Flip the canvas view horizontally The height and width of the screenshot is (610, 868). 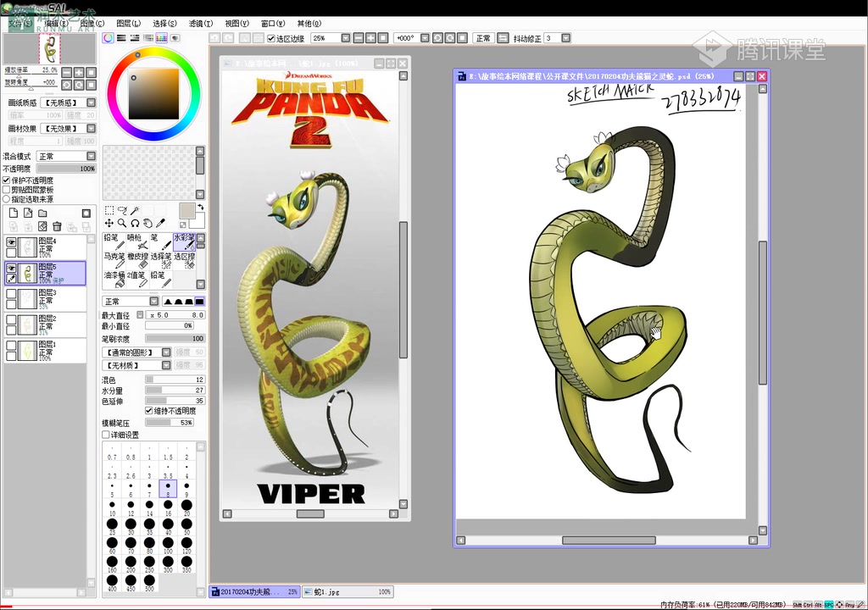503,38
